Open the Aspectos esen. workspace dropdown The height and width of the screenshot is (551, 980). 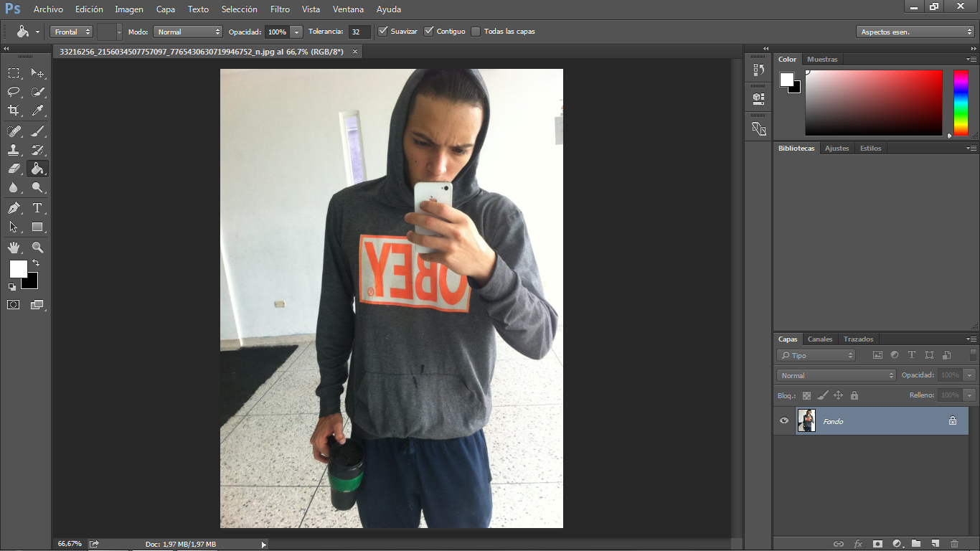[915, 32]
